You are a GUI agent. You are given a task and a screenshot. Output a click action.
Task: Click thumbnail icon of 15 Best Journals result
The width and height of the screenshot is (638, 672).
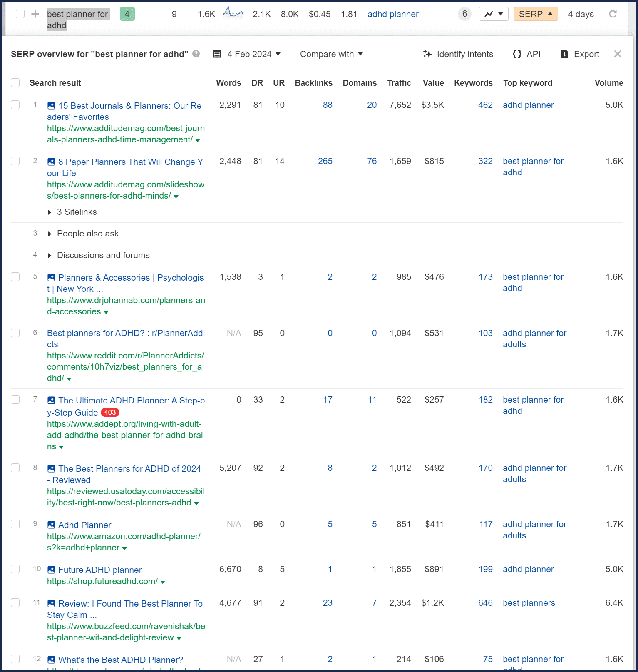(51, 106)
